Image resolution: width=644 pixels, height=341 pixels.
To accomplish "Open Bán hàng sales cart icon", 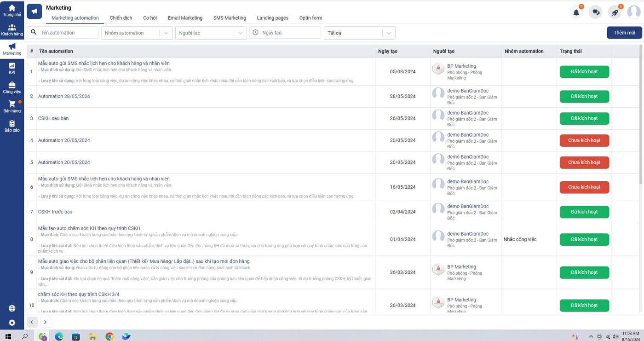I will click(x=11, y=107).
